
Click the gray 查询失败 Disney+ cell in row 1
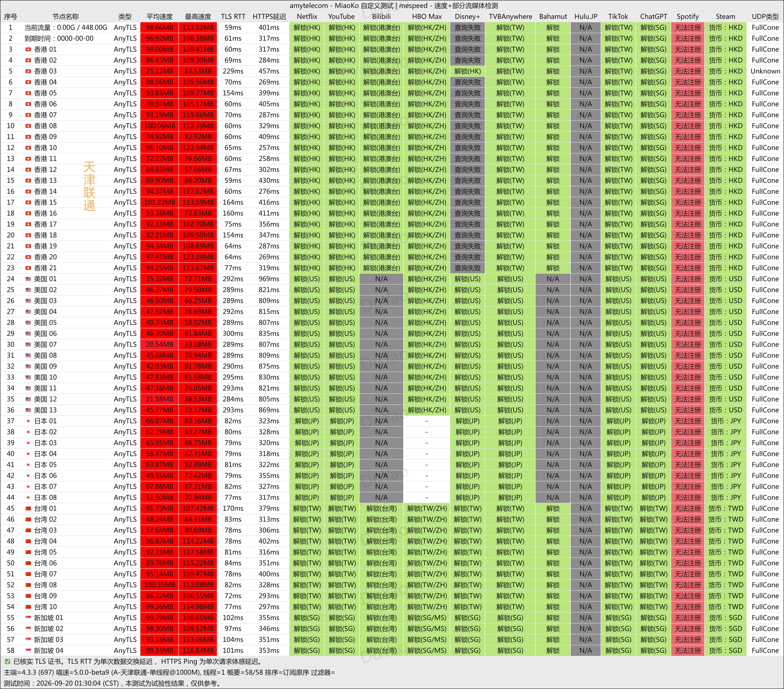click(468, 28)
